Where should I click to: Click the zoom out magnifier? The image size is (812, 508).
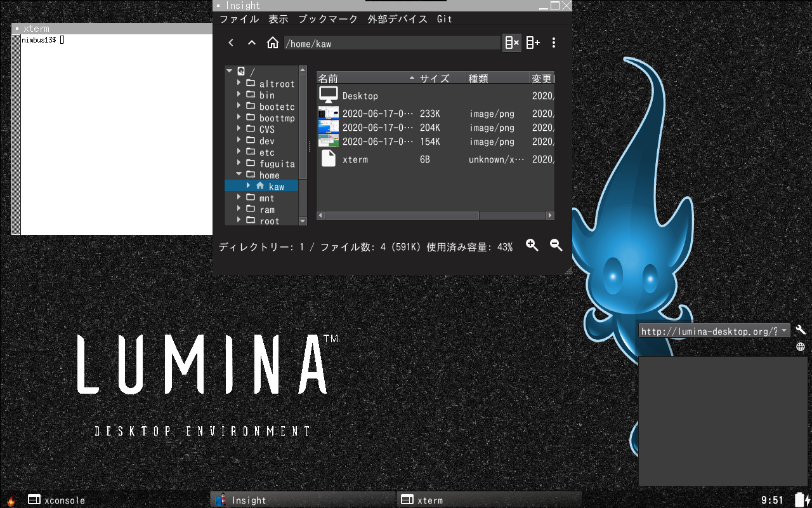(x=556, y=245)
